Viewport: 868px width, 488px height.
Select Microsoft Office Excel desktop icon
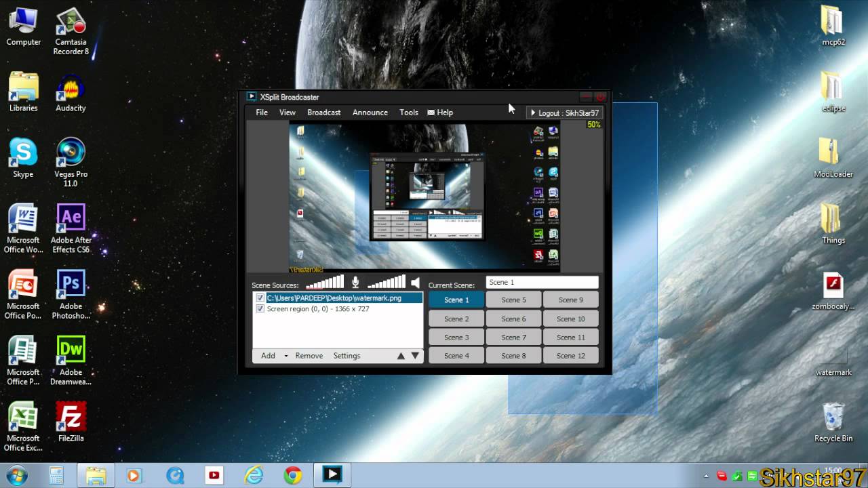point(23,426)
